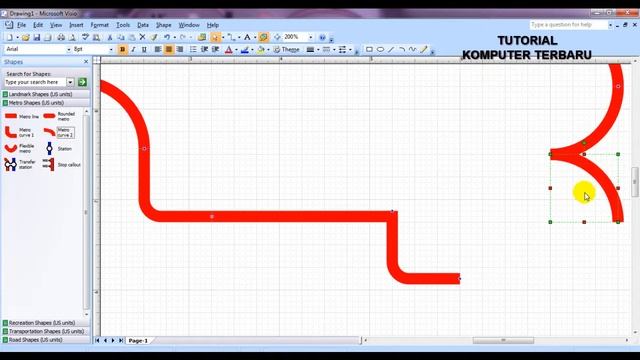The width and height of the screenshot is (640, 360).
Task: Draw with the Rectangle tool
Action: (369, 49)
